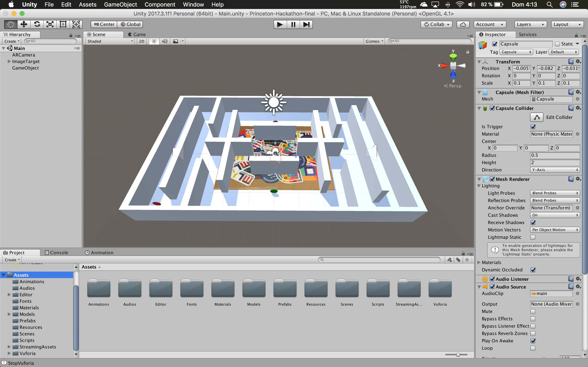Toggle scene audio speaker icon
The image size is (588, 367).
tap(165, 41)
